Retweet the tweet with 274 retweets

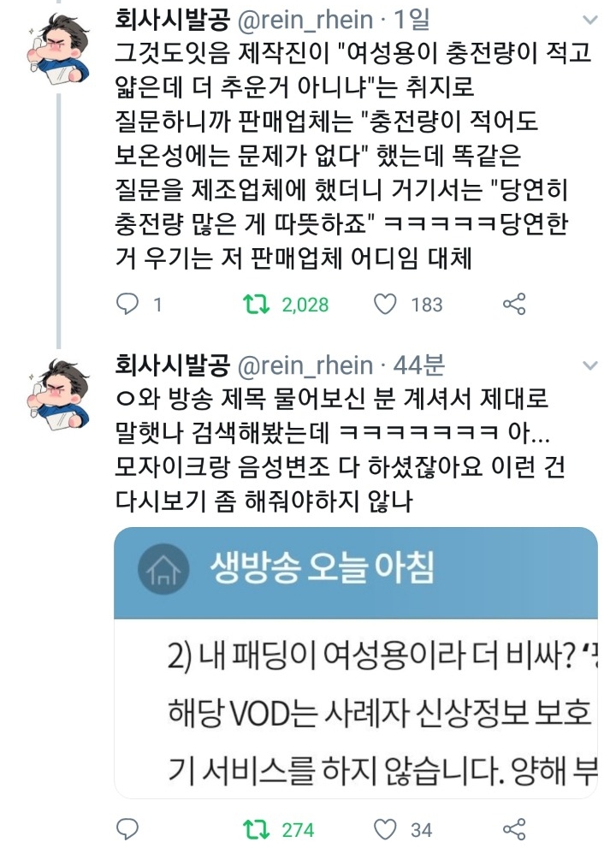(256, 829)
